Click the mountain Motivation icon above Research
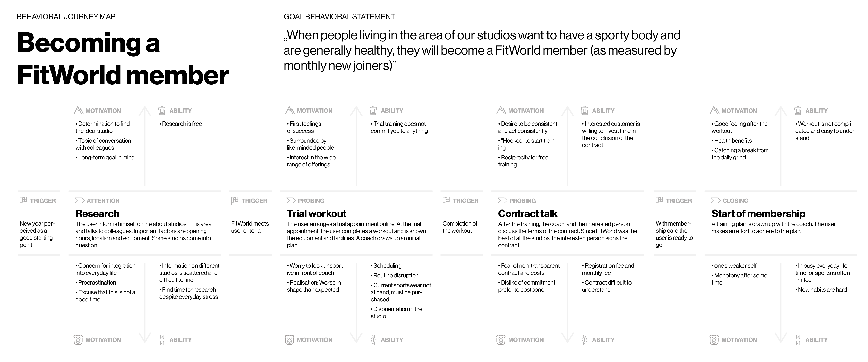The image size is (868, 362). [78, 110]
